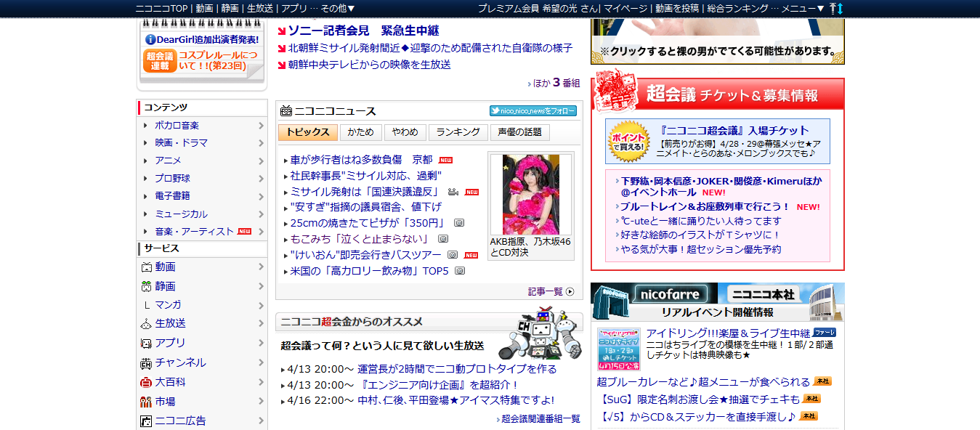Screen dimensions: 980x430
Task: Click camera icon next to 米国の高カロリー飲み物 headline
Action: [x=459, y=271]
